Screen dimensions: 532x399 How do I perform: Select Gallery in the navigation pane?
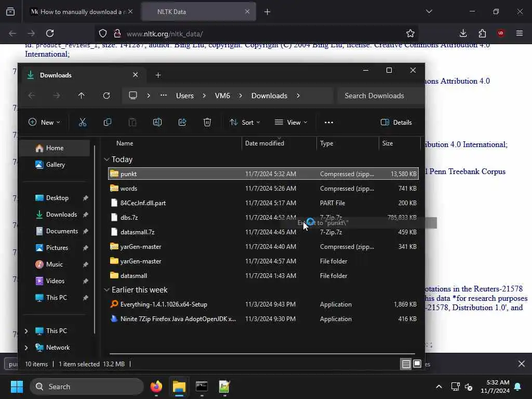click(55, 165)
